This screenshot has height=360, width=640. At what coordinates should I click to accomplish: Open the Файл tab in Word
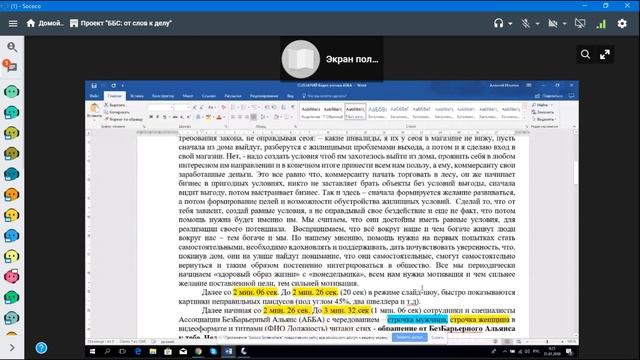point(94,96)
